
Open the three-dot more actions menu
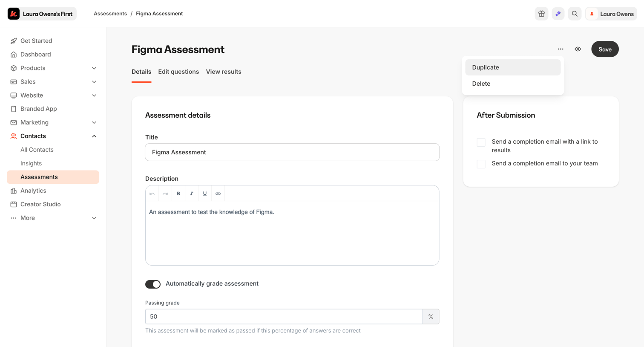click(x=561, y=49)
